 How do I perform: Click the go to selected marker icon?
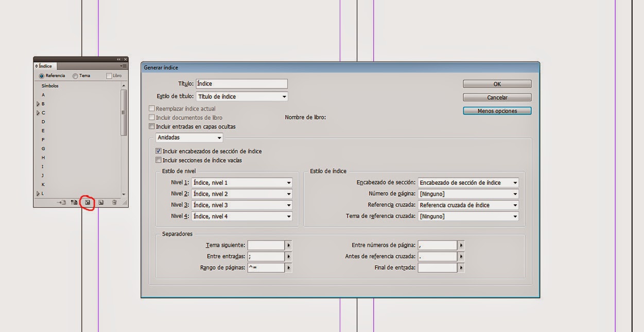(62, 202)
